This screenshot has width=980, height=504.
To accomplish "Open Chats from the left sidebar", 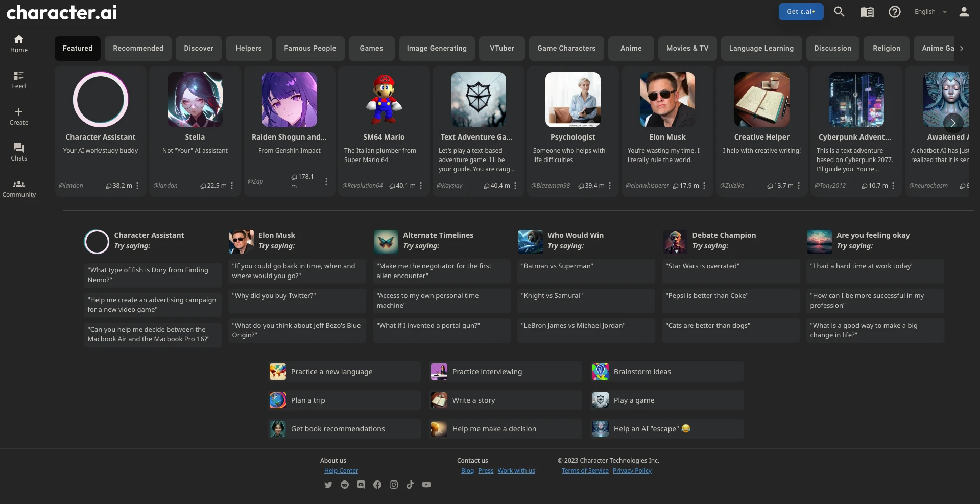I will point(19,152).
